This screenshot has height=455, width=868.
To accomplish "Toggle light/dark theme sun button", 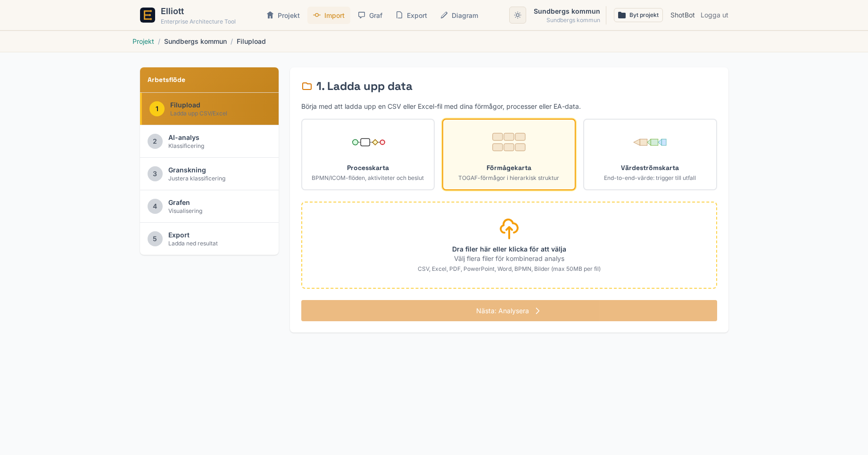I will tap(518, 15).
